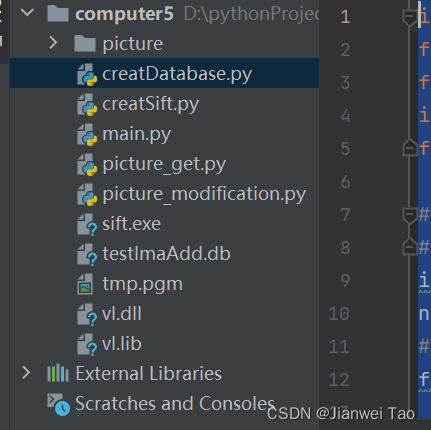
Task: Collapse the computer5 project root arrow
Action: tap(27, 13)
